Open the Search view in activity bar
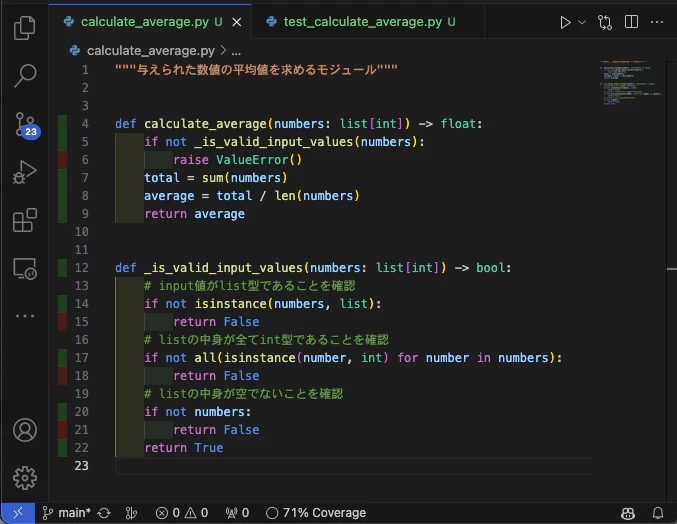 [25, 76]
